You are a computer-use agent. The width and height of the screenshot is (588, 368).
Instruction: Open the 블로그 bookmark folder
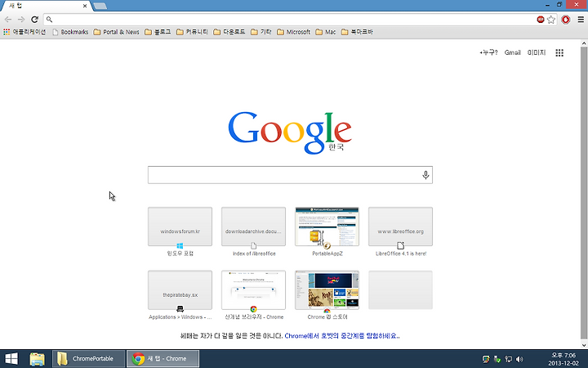[x=158, y=32]
